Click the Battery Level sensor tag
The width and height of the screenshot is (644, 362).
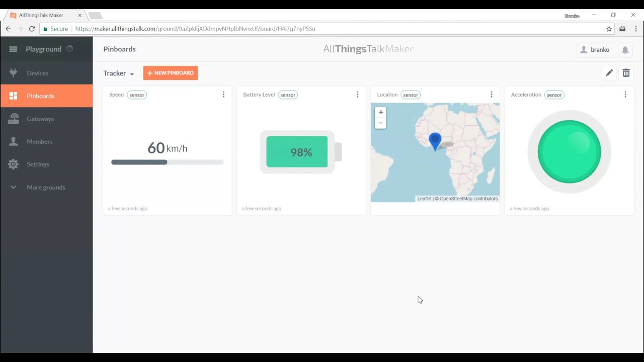(x=288, y=95)
